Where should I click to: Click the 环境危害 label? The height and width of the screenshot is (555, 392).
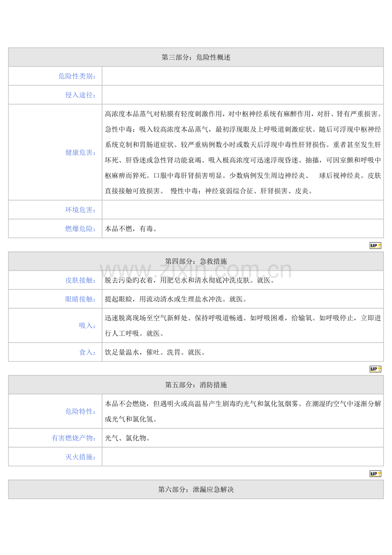click(x=81, y=210)
